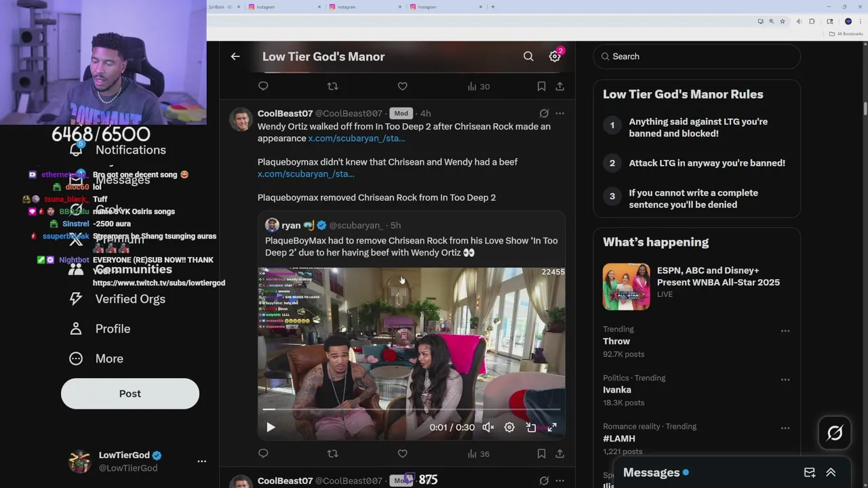Click the Search input field
868x488 pixels.
[696, 56]
